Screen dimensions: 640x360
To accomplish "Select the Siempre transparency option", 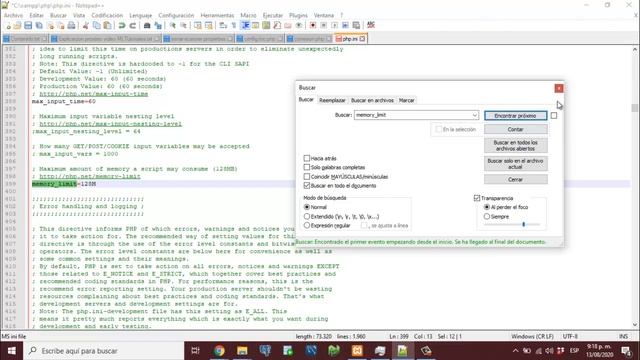I will (x=487, y=216).
